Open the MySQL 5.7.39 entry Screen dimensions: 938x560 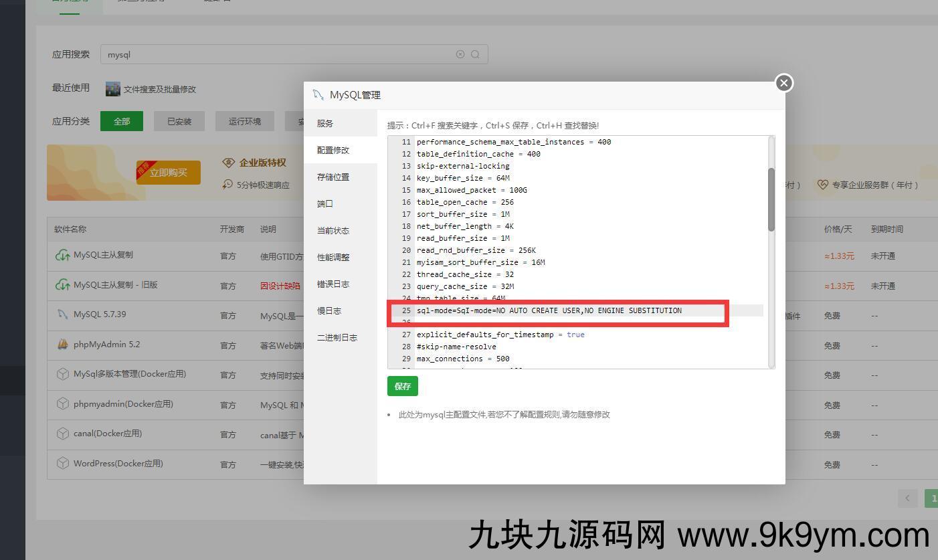click(x=100, y=314)
